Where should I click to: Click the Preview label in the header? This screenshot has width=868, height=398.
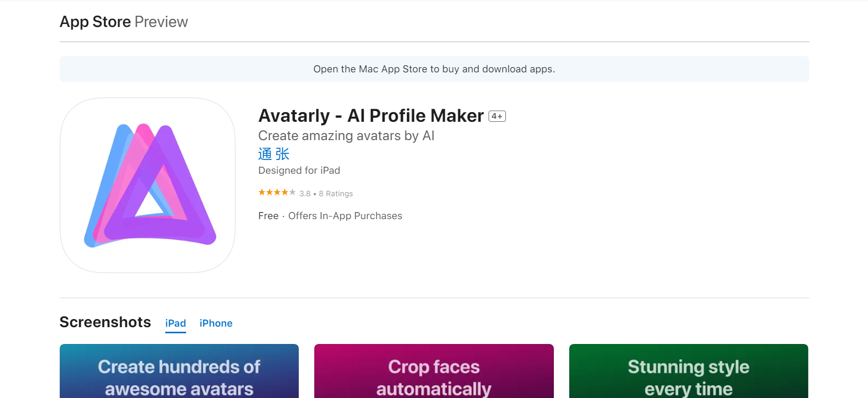coord(161,21)
